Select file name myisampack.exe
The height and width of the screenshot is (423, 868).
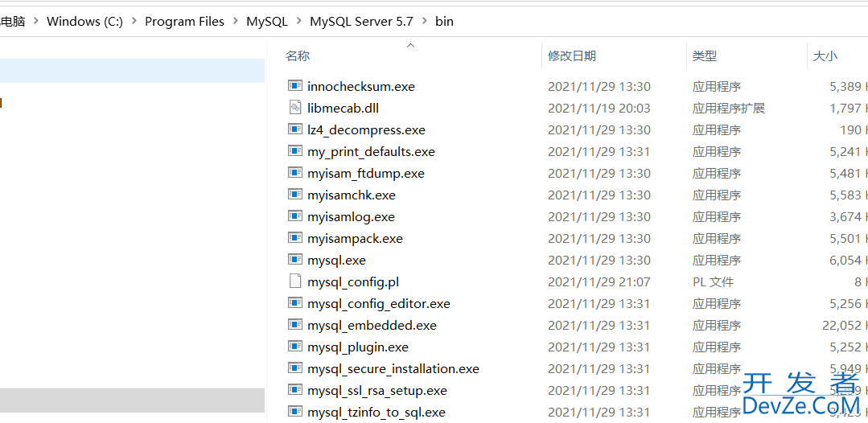click(355, 239)
